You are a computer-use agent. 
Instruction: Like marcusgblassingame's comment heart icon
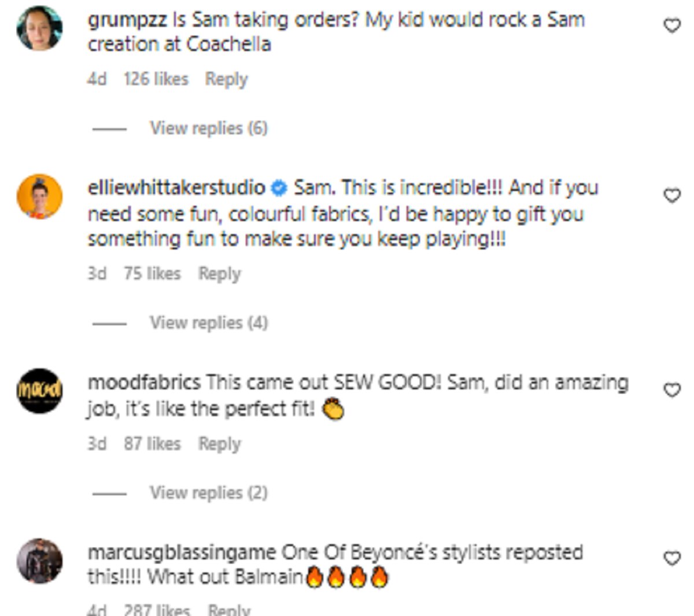(x=671, y=558)
